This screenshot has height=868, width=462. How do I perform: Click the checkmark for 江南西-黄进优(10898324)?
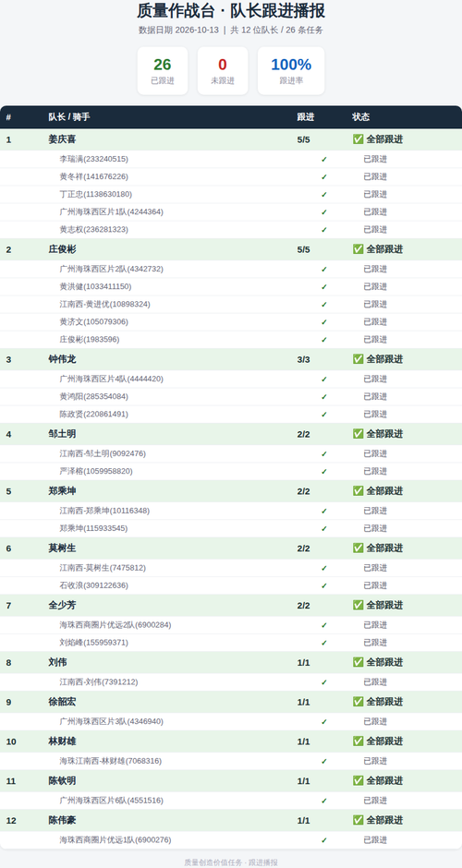click(x=324, y=305)
